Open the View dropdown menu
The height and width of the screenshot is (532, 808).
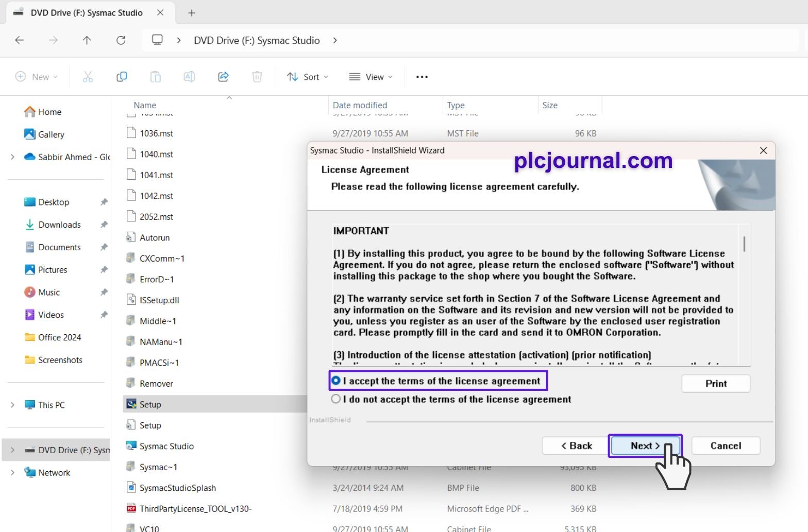tap(371, 77)
